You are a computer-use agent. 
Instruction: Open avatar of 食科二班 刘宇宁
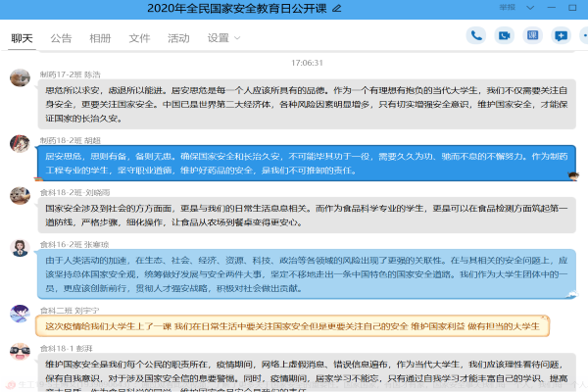(20, 314)
